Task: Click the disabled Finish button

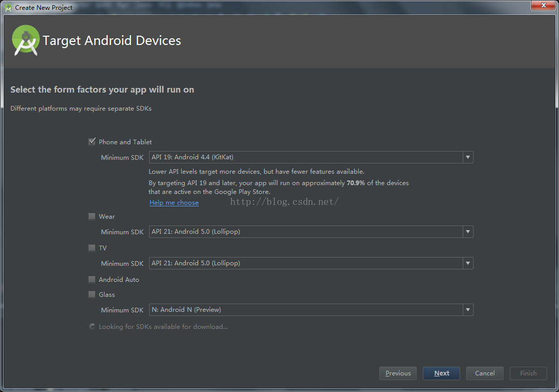Action: pos(528,373)
